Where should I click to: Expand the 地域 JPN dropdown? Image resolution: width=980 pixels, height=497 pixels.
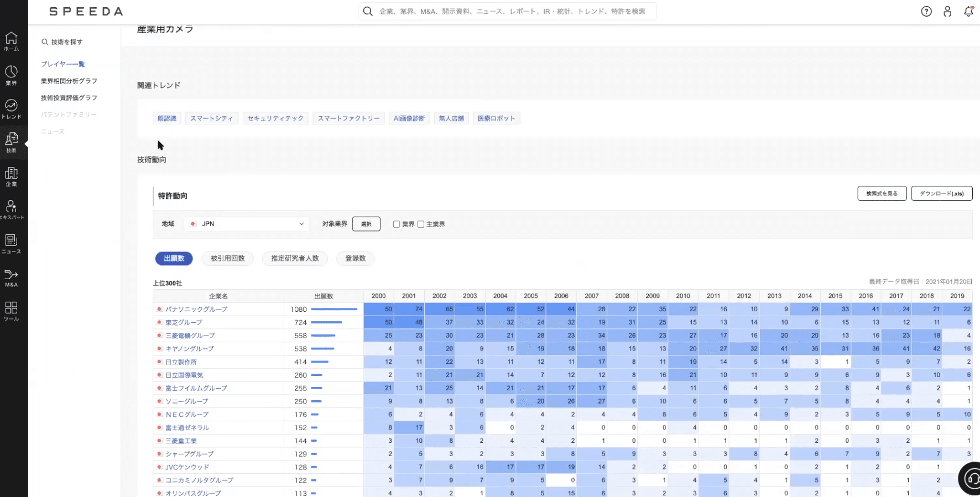(247, 224)
